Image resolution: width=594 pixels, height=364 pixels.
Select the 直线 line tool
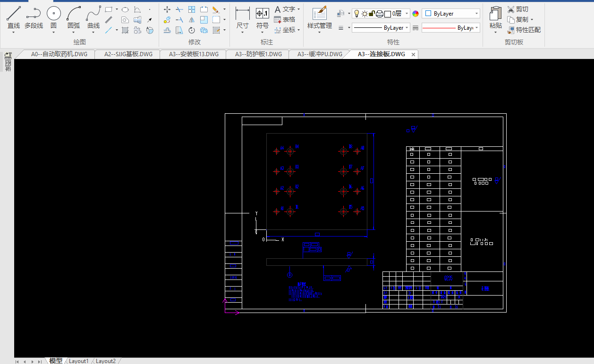coord(14,17)
